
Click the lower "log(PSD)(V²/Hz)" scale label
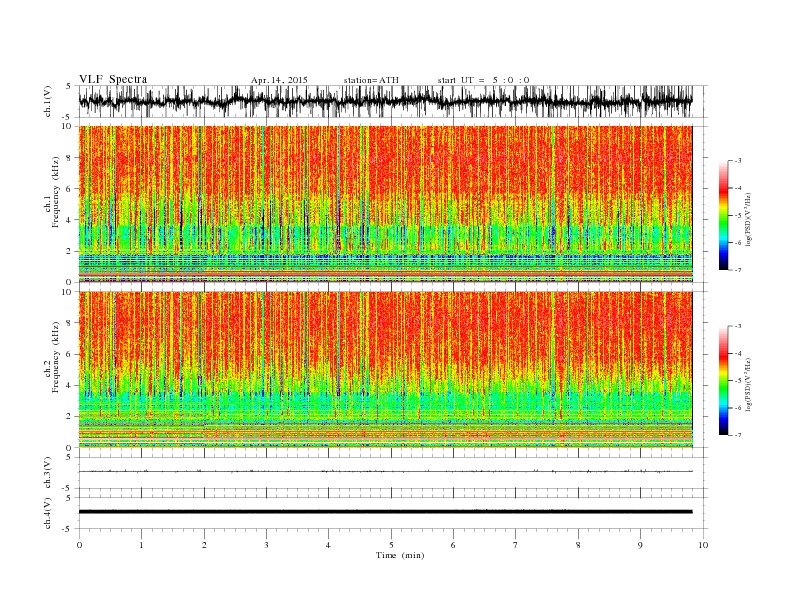pyautogui.click(x=749, y=384)
